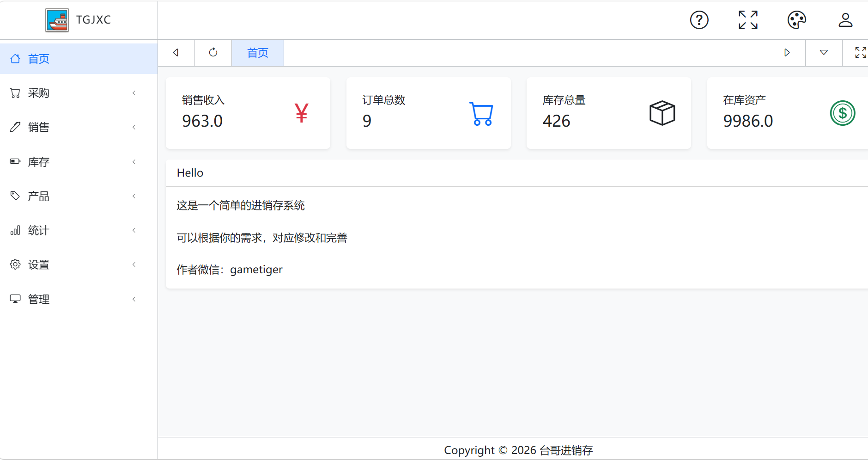Click the 库存总量 value 426

pos(556,121)
